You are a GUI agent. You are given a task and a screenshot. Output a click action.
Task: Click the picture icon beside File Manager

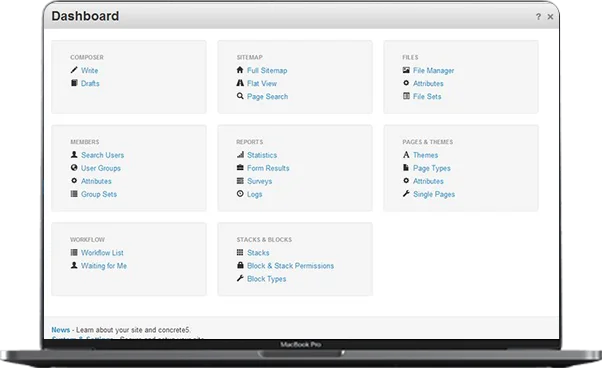click(x=406, y=70)
